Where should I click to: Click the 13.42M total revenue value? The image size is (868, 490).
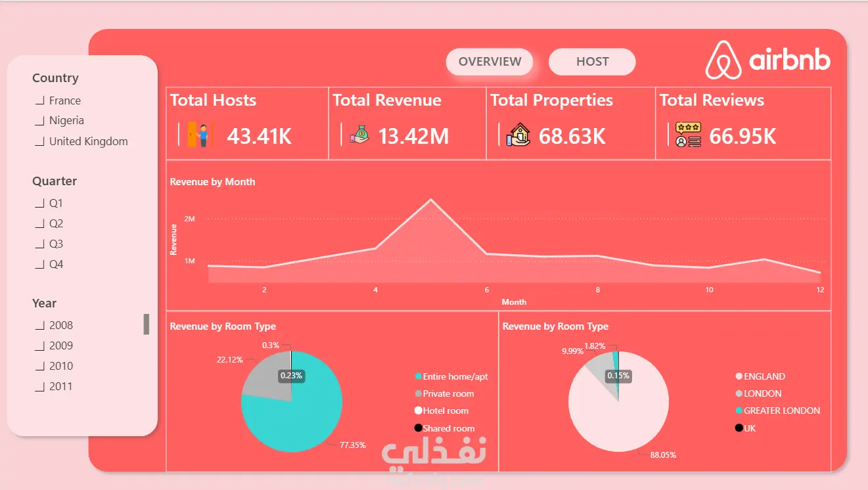(414, 136)
